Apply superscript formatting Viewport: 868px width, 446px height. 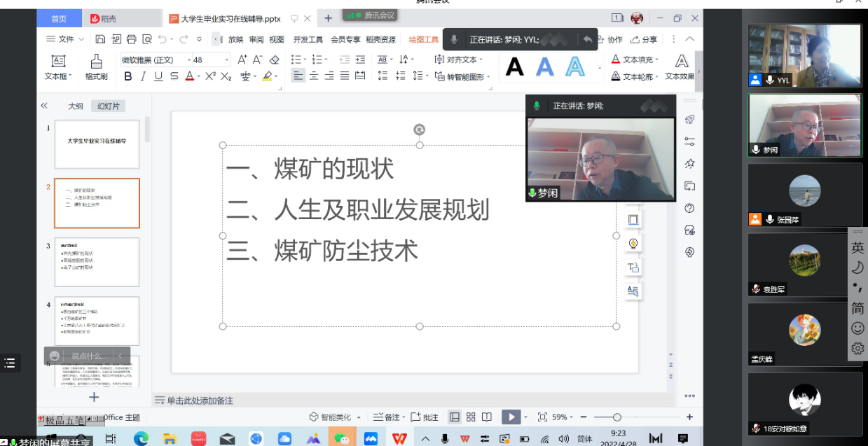tap(210, 76)
